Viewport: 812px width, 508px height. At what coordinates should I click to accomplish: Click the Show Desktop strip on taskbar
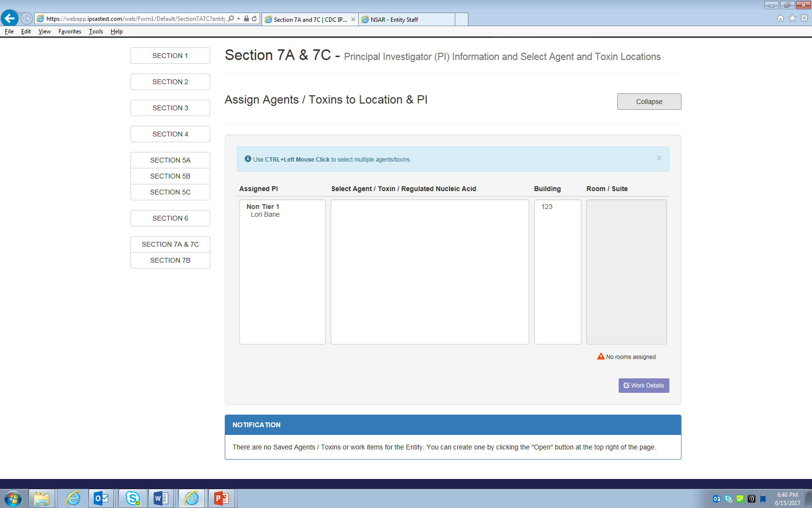pos(808,498)
